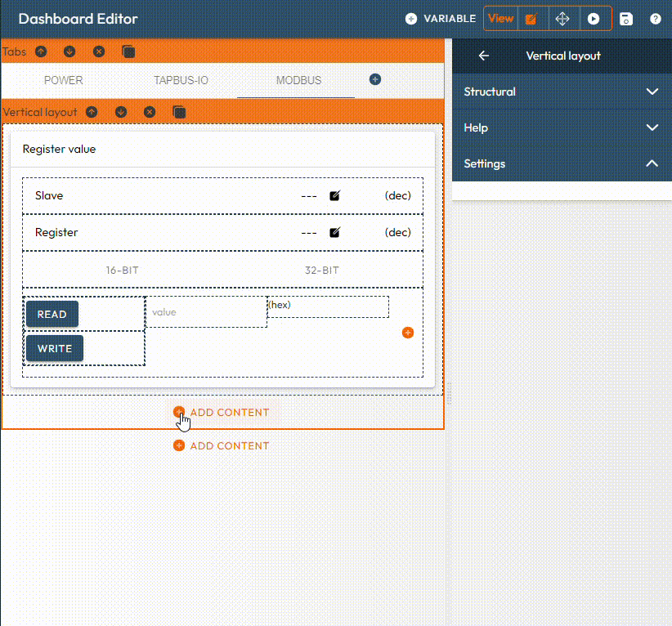
Task: Go back using the arrow in Vertical layout panel
Action: coord(482,56)
